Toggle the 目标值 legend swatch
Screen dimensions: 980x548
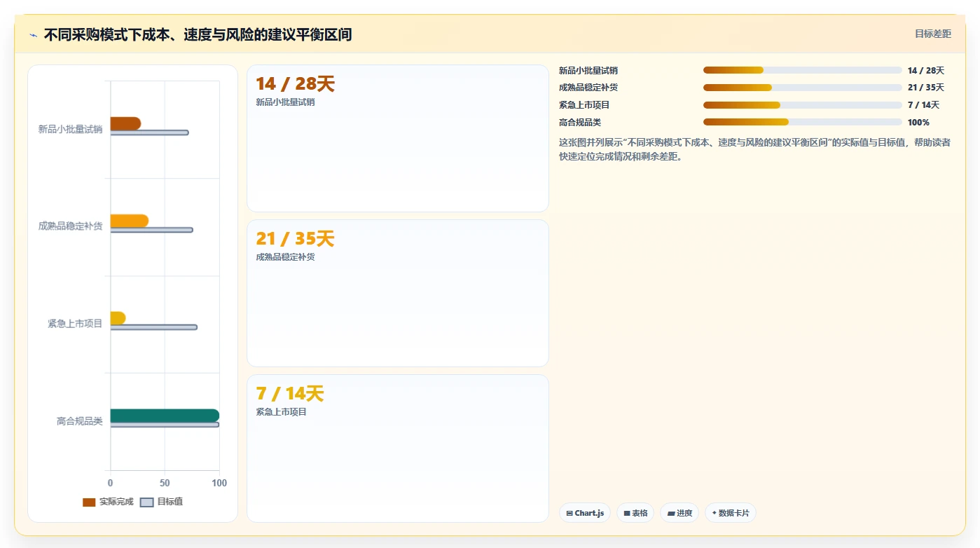point(146,502)
